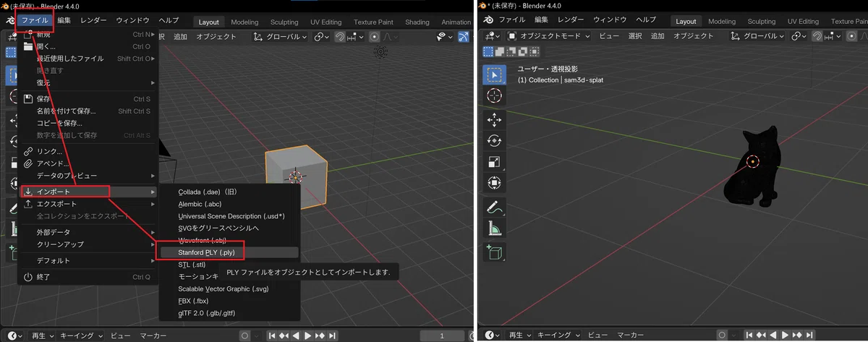Jump to next keyframe in left window

[320, 335]
